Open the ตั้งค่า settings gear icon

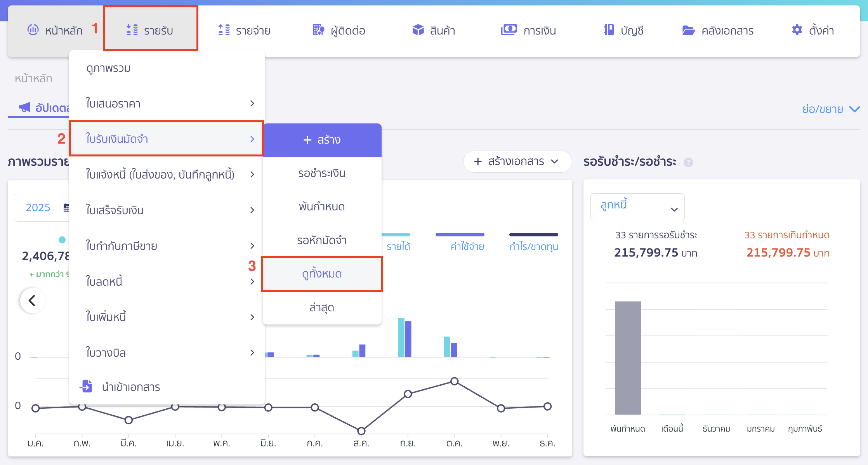[x=797, y=30]
